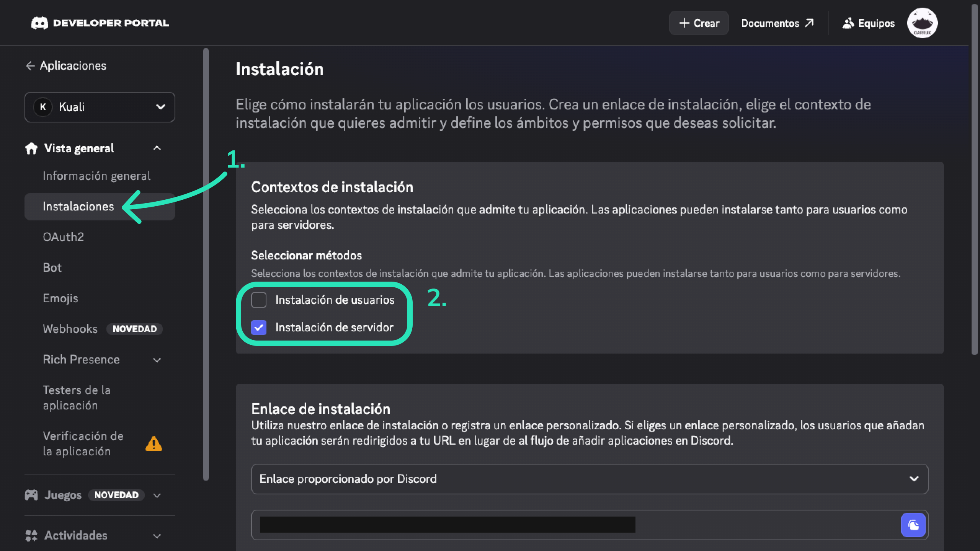This screenshot has height=551, width=980.
Task: Click the Kuali K app avatar
Action: [x=43, y=107]
